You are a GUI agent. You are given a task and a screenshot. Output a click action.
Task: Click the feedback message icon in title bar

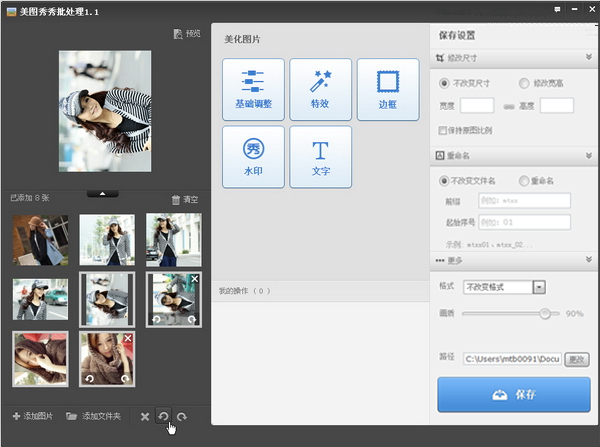pyautogui.click(x=557, y=9)
